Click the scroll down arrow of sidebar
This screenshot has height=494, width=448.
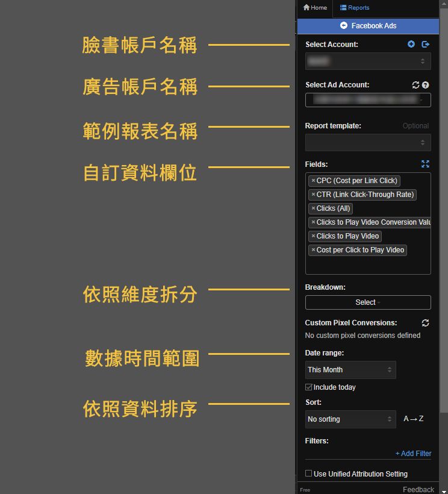(444, 492)
